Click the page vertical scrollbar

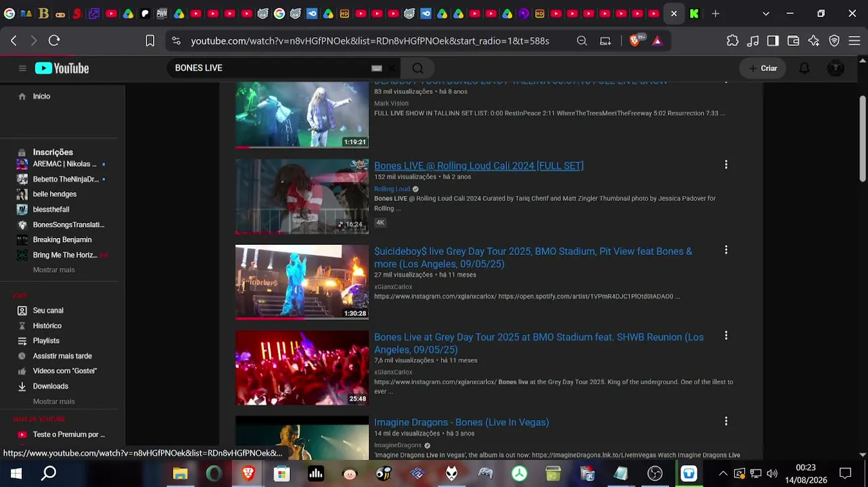tap(863, 138)
